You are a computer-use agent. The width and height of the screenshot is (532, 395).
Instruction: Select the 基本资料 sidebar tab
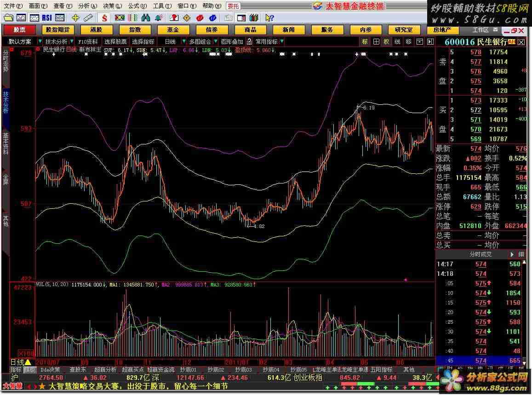[6, 143]
